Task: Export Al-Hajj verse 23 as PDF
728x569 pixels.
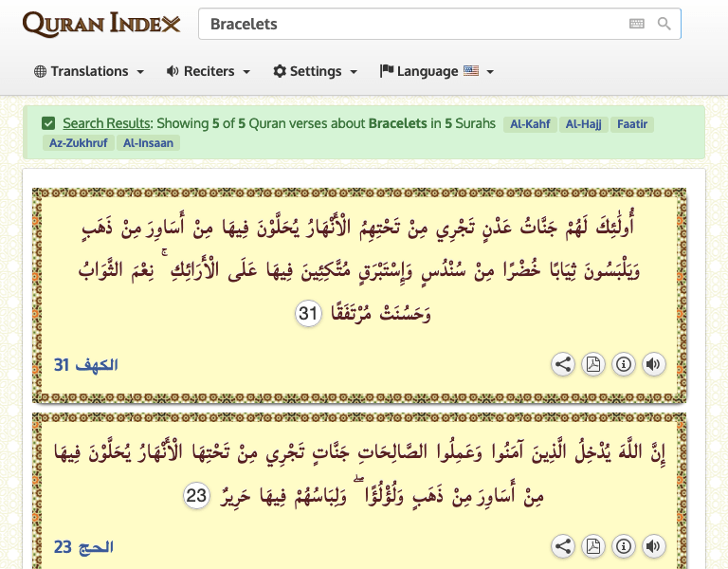Action: click(593, 546)
